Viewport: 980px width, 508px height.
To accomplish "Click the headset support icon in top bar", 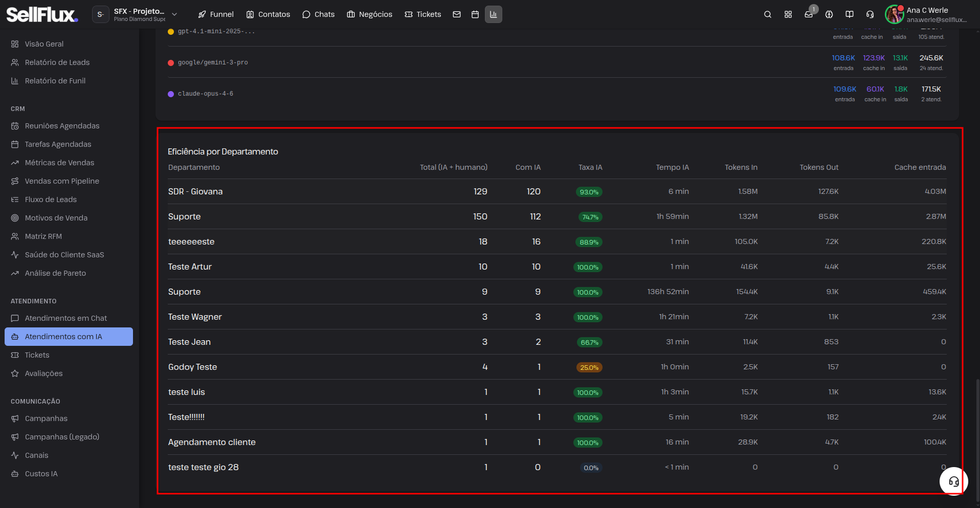I will 870,14.
